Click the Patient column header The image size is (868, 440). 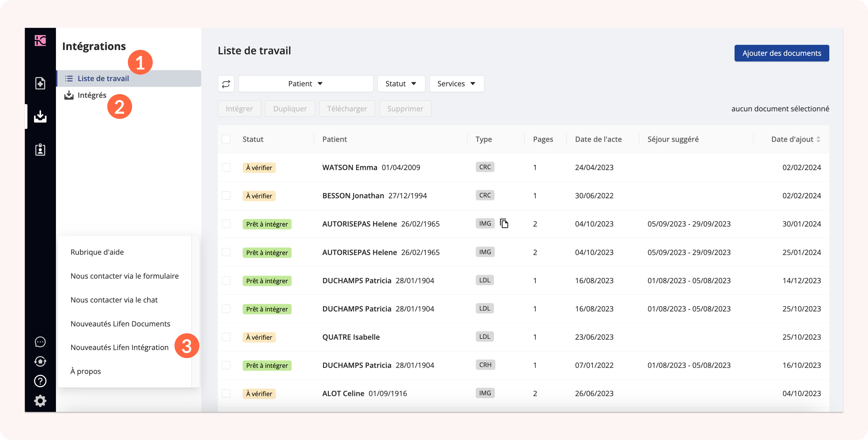click(x=334, y=139)
